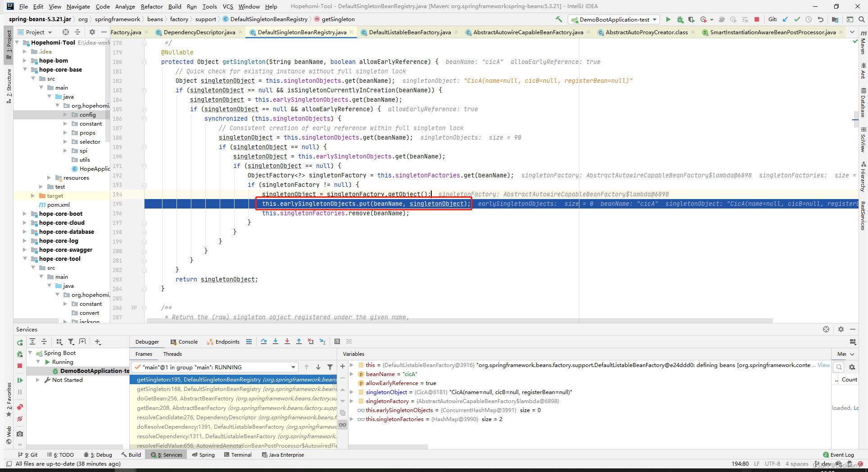This screenshot has width=868, height=472.
Task: Open the Refactor menu
Action: 152,6
